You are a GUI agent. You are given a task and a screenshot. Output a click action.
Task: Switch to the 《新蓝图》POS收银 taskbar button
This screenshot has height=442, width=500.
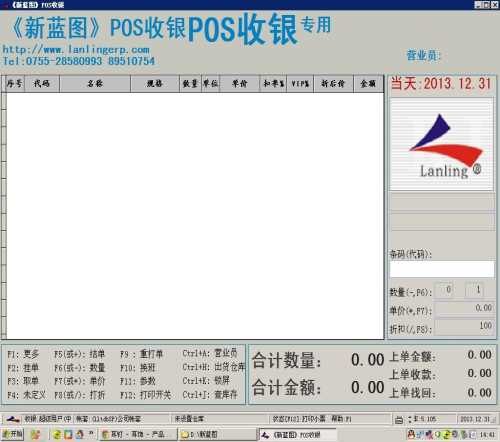pyautogui.click(x=298, y=435)
